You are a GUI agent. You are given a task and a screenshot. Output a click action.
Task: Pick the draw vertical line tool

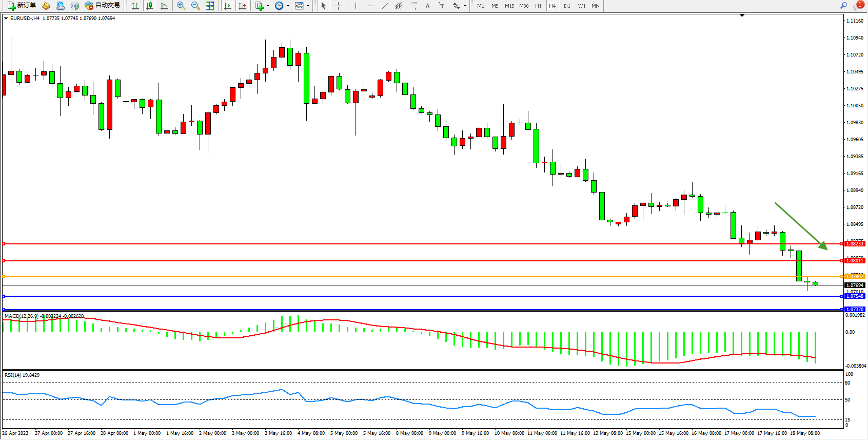(356, 6)
